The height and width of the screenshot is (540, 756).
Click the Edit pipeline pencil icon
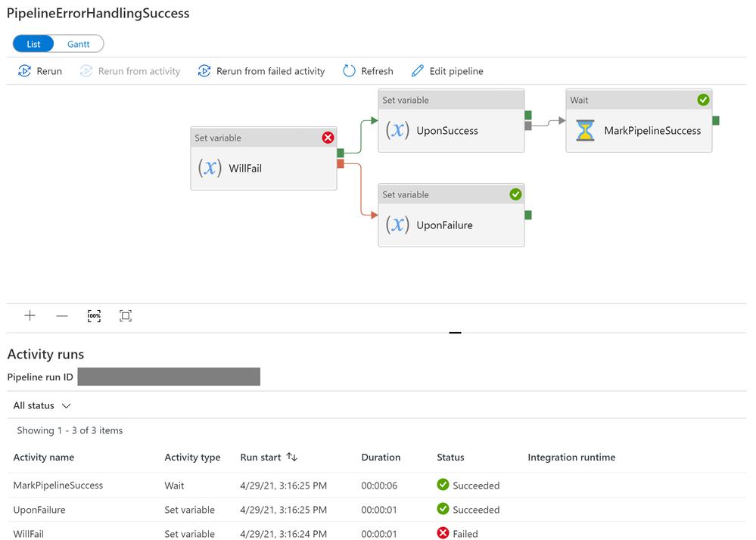(x=417, y=71)
